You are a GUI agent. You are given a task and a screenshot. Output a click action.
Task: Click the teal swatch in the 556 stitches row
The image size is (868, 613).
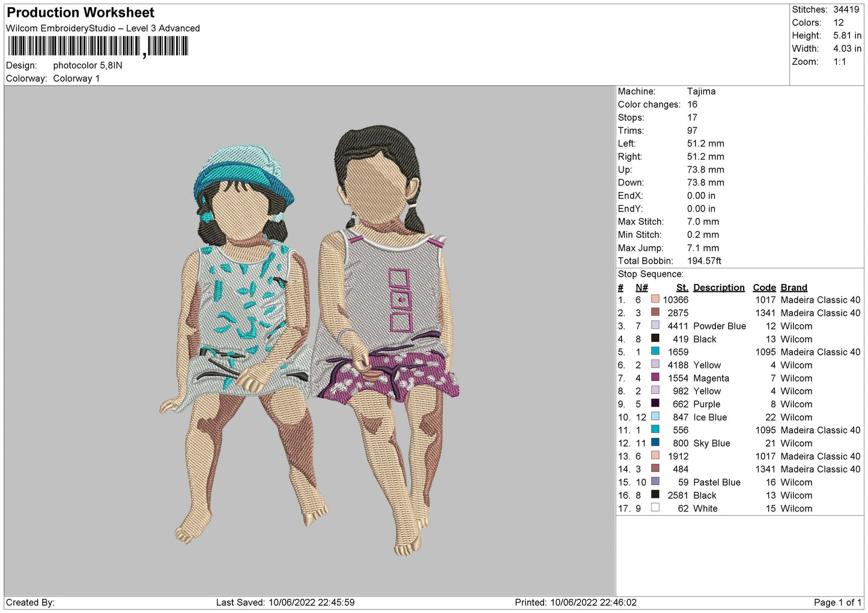pos(655,429)
